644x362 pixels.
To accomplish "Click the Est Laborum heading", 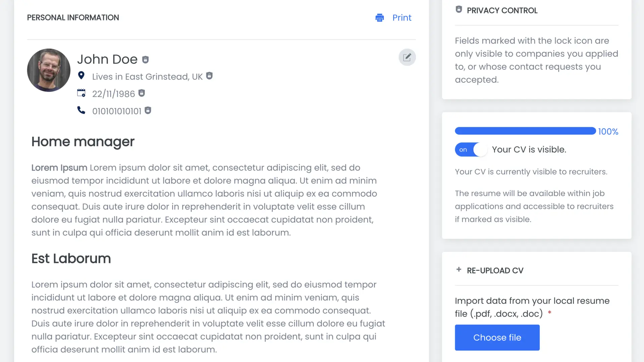I will [x=71, y=259].
